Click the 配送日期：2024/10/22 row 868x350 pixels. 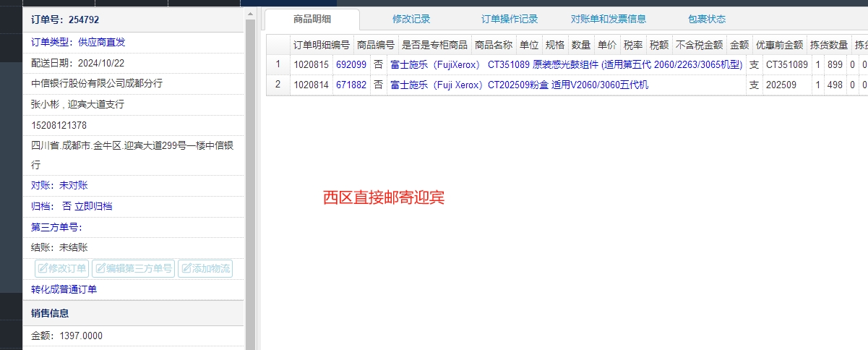pos(134,63)
